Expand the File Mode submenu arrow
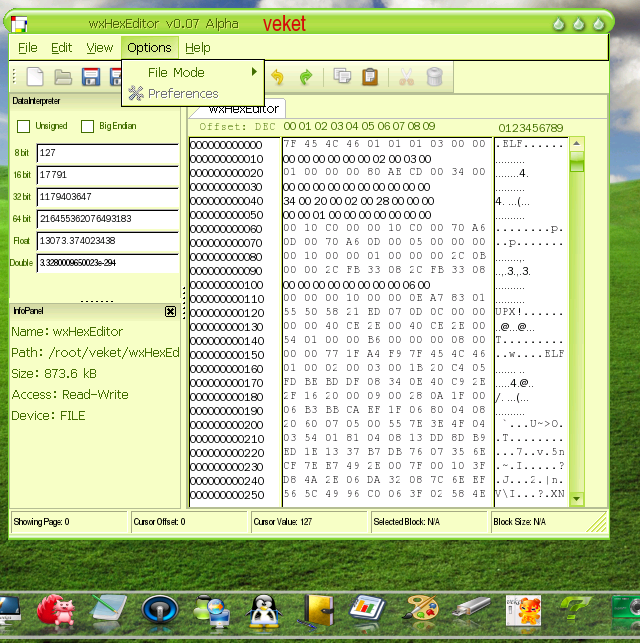This screenshot has height=643, width=640. [x=254, y=72]
